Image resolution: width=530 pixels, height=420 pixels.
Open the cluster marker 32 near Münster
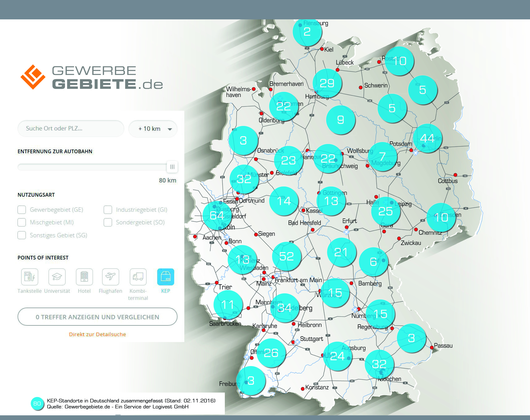click(244, 179)
